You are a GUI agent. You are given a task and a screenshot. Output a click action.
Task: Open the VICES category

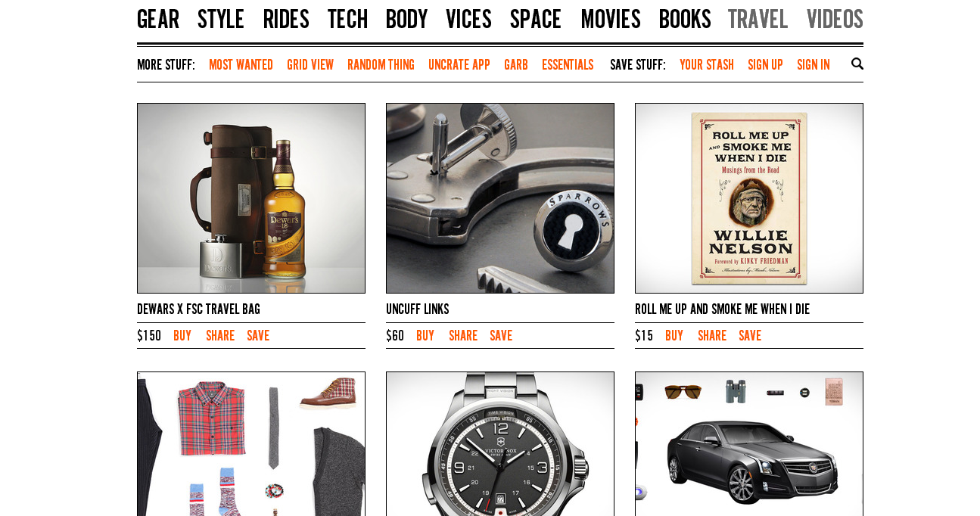pyautogui.click(x=468, y=20)
